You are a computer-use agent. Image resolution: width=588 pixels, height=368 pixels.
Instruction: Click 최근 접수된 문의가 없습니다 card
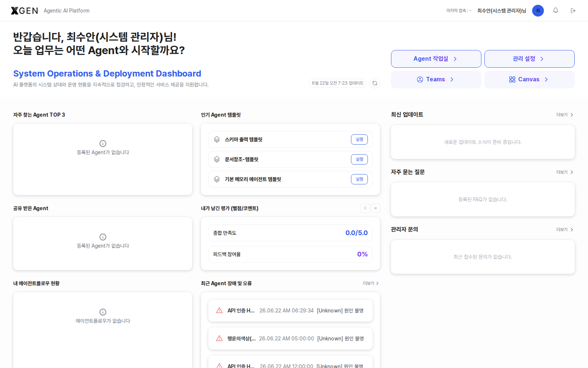(x=483, y=257)
